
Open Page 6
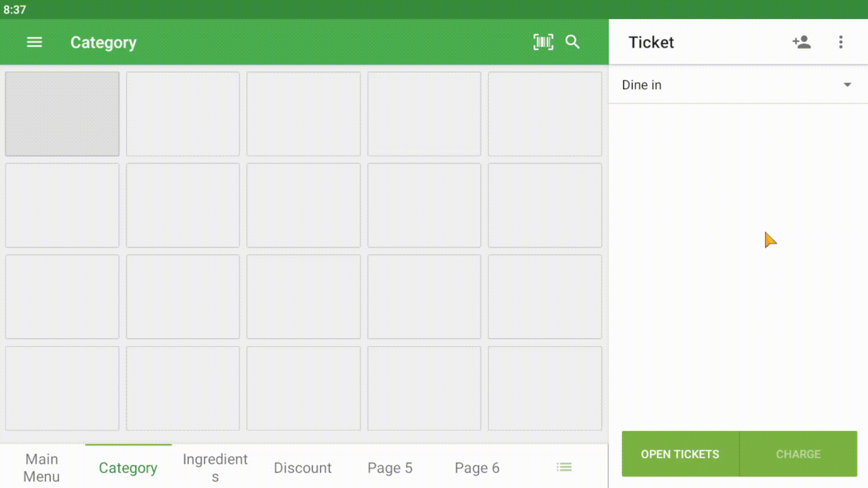(477, 467)
